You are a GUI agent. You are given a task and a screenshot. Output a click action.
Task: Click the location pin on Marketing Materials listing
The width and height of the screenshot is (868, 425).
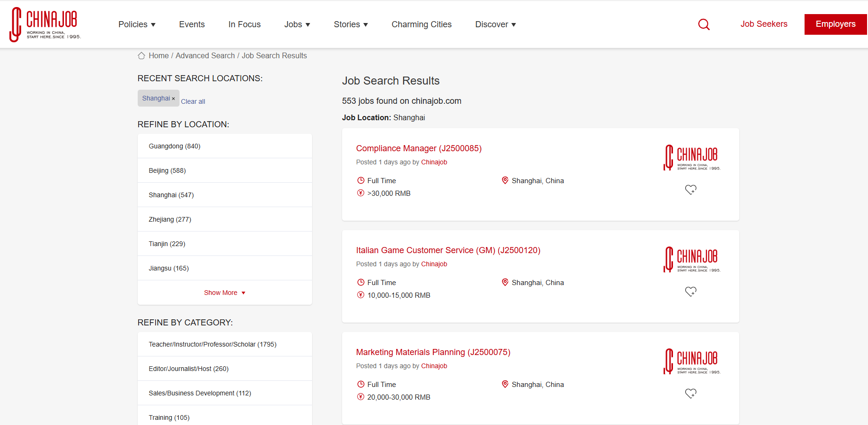(505, 384)
